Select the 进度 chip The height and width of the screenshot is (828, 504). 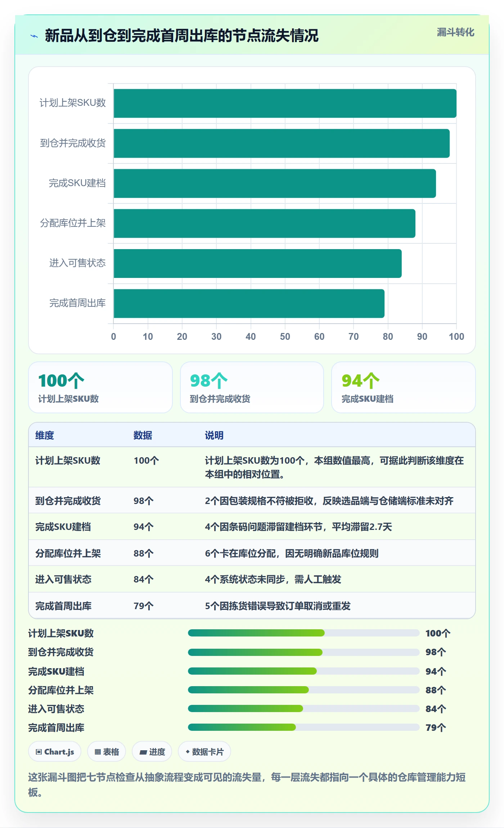click(152, 752)
